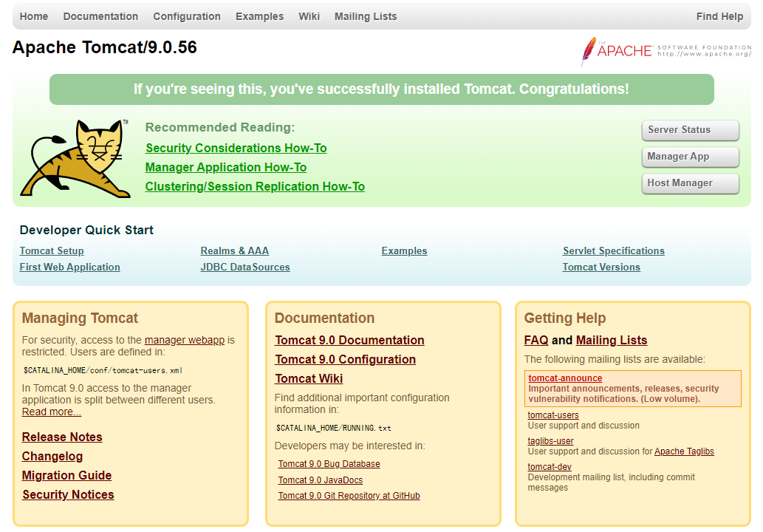
Task: Open the Tomcat Versions link
Action: 601,267
